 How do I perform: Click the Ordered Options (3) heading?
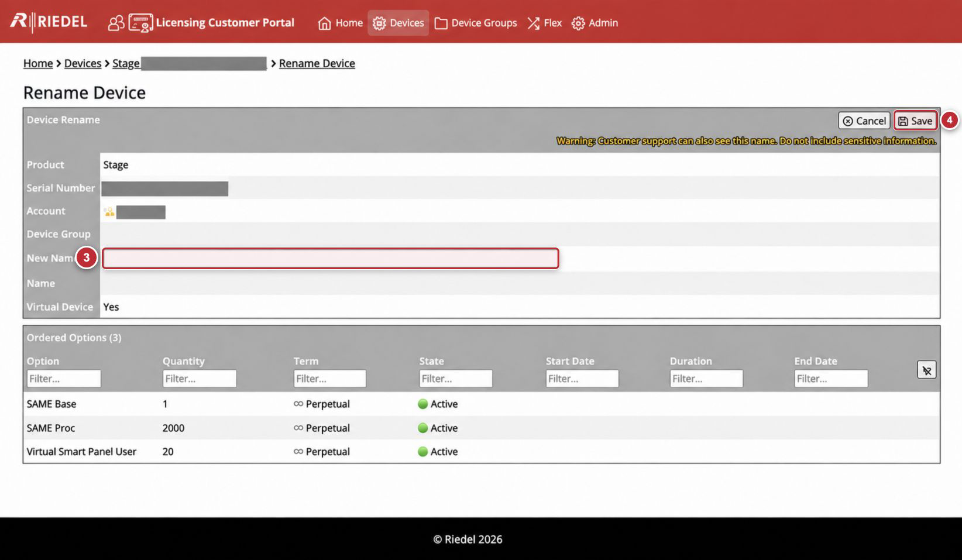(74, 338)
